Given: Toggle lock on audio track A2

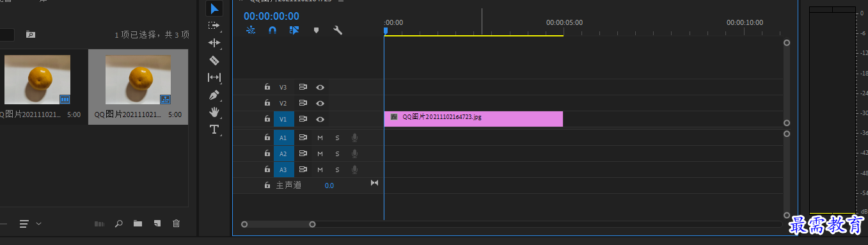Looking at the screenshot, I should pyautogui.click(x=267, y=154).
